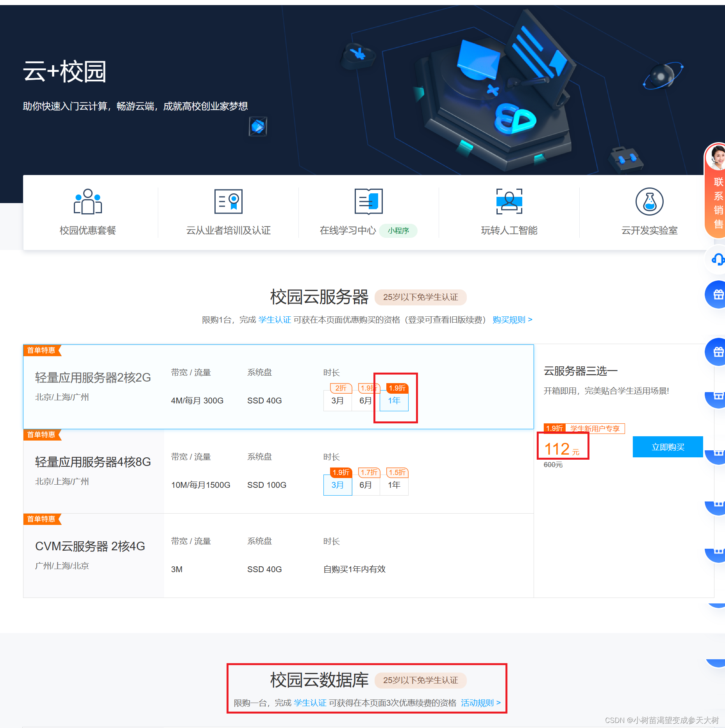Screen dimensions: 725x728
Task: Select the 云从业者培训及认证 nav label
Action: 229,230
